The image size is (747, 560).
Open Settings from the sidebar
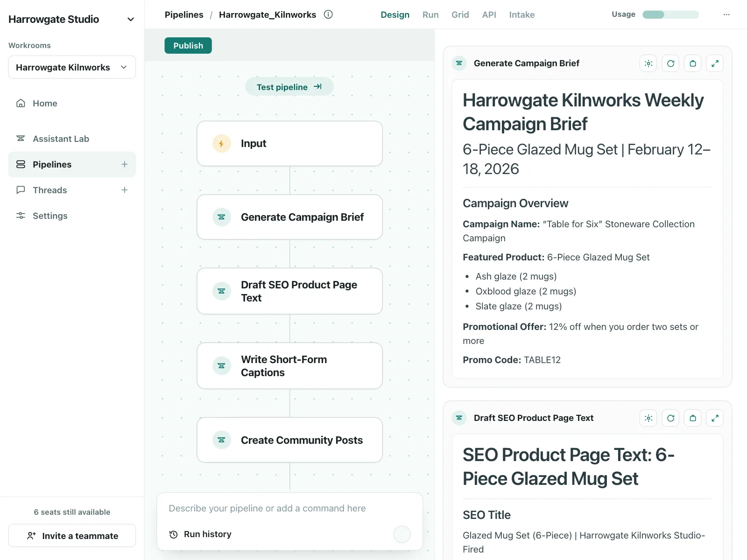pos(72,216)
